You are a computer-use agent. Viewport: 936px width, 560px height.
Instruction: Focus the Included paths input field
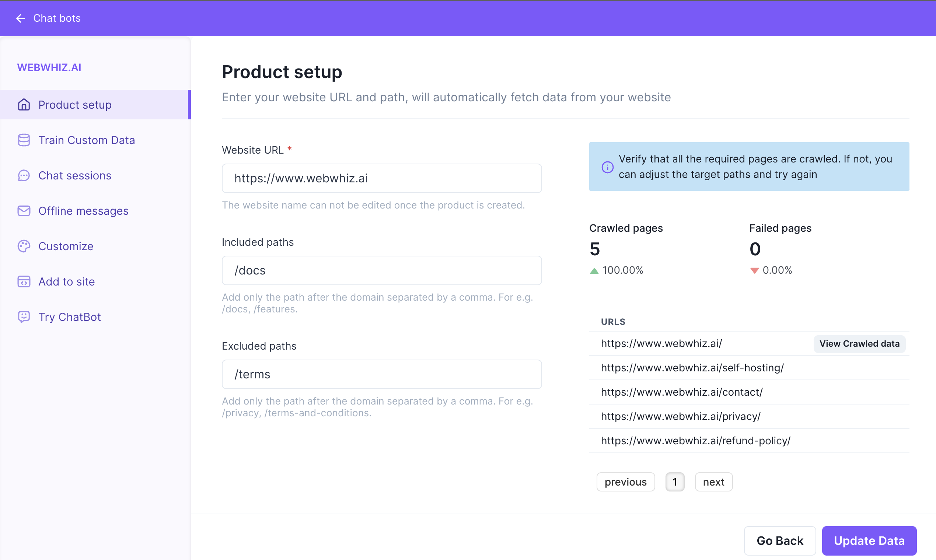(381, 270)
